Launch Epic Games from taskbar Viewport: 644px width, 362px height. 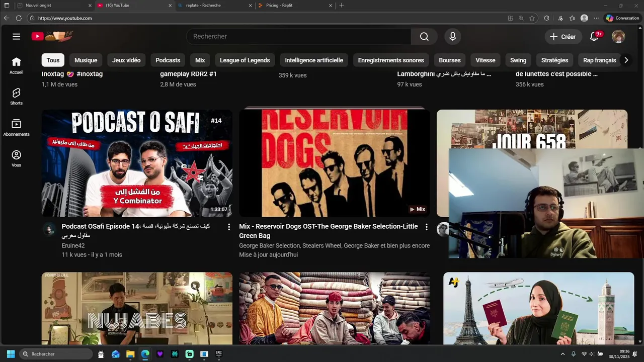(219, 354)
